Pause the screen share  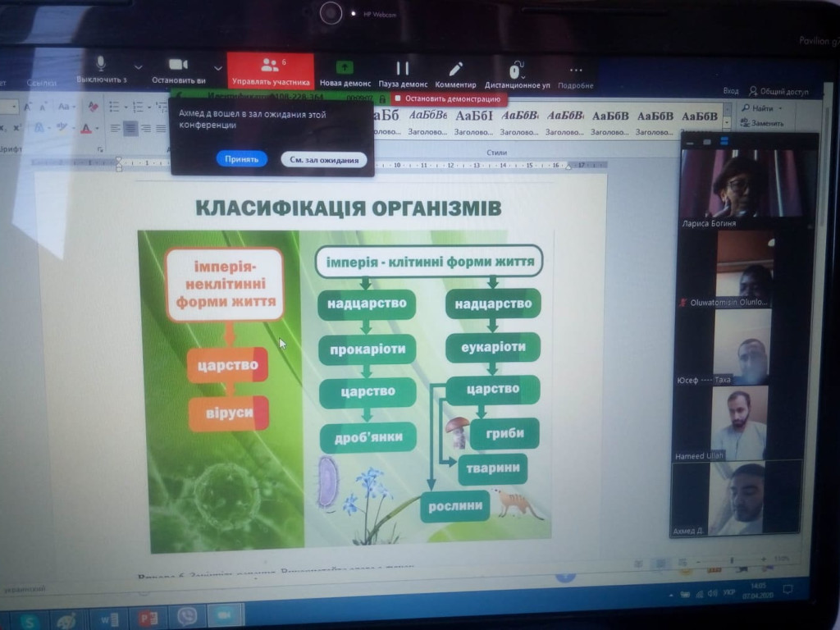click(403, 73)
